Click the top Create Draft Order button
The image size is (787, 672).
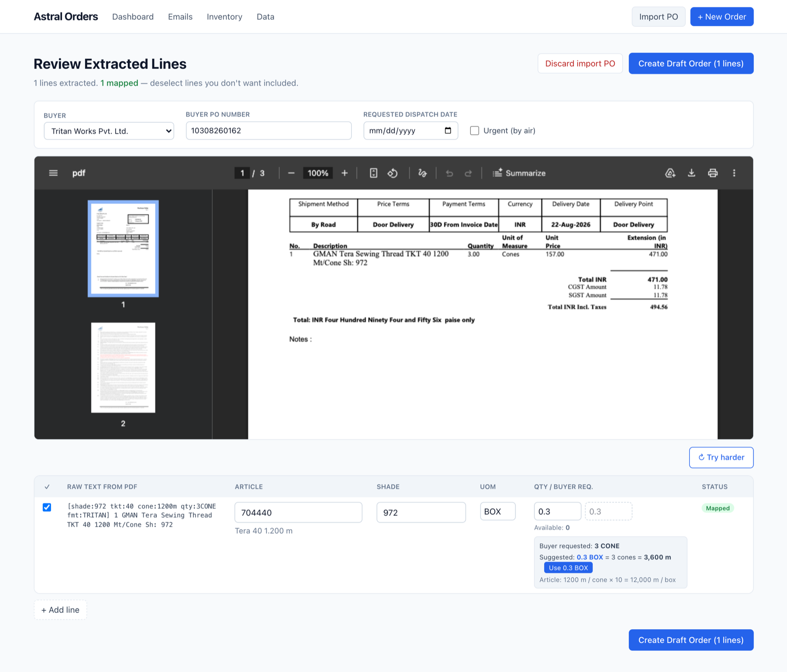[x=691, y=64]
